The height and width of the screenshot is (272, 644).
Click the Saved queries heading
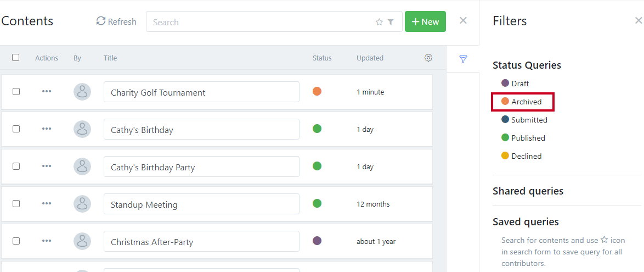(x=526, y=222)
